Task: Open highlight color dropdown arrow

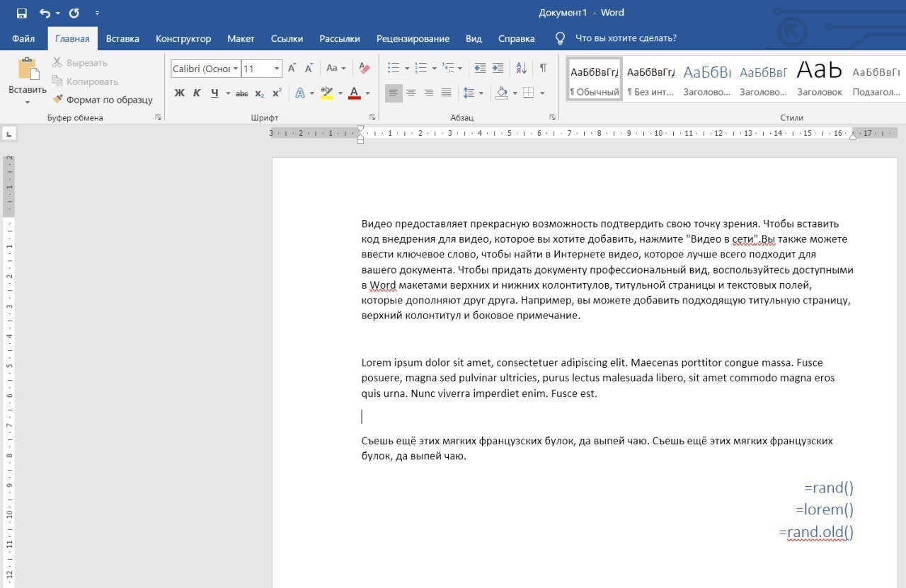Action: point(340,93)
